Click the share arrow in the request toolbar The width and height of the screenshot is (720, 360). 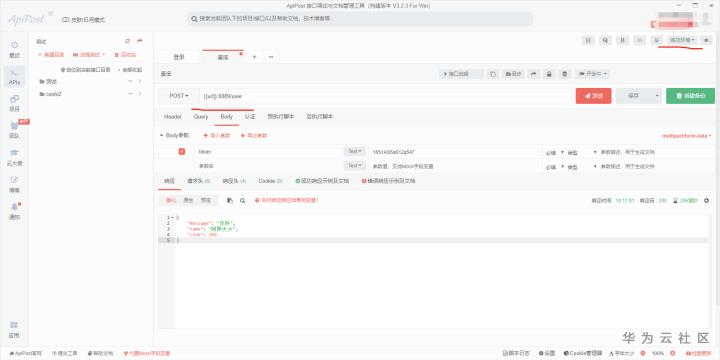534,74
